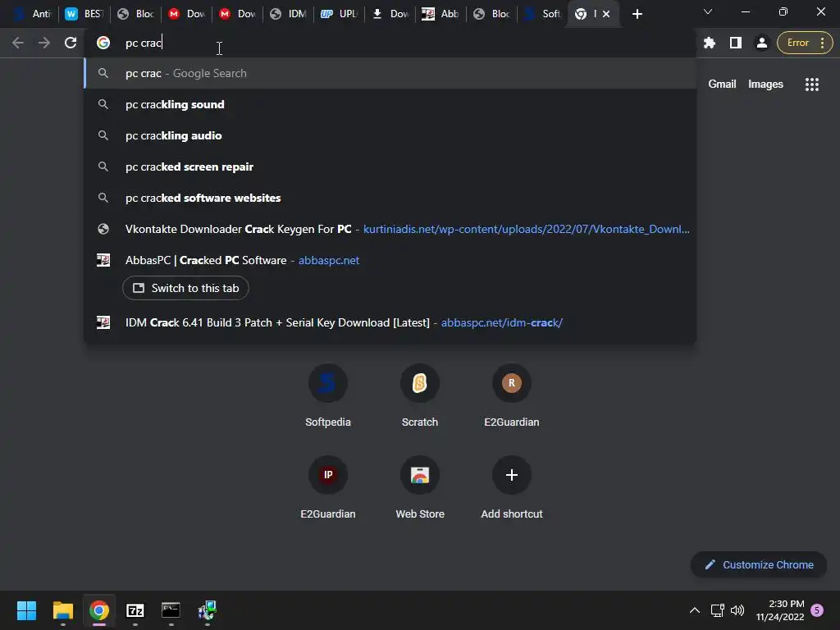The image size is (840, 630).
Task: Click Customize Chrome button
Action: (x=759, y=564)
